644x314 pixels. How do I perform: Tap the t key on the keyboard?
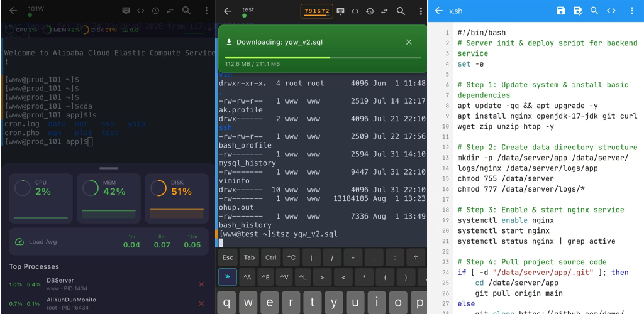[313, 303]
